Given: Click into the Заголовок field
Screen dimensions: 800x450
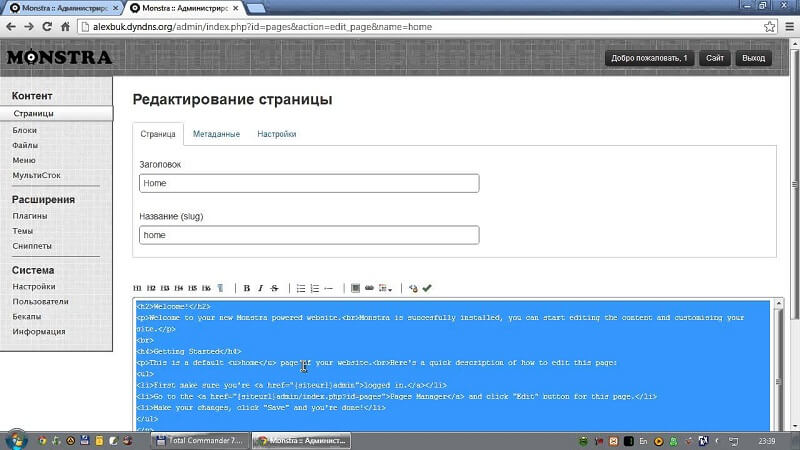Looking at the screenshot, I should pos(309,183).
